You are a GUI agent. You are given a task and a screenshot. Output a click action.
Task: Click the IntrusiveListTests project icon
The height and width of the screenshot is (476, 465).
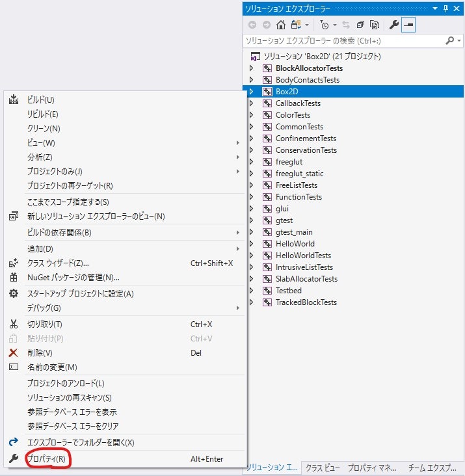pyautogui.click(x=267, y=267)
